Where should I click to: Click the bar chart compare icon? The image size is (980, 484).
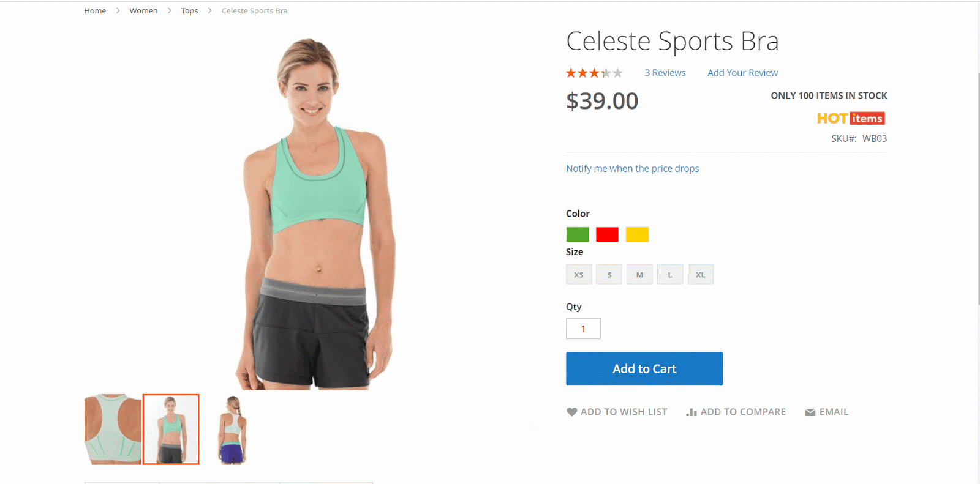click(x=692, y=412)
